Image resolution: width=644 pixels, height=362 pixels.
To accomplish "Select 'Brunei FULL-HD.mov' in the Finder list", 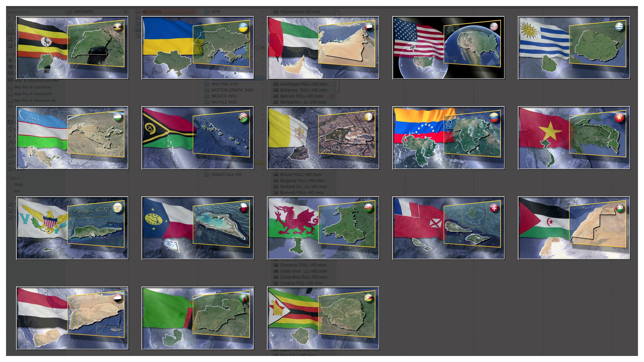I will tap(304, 175).
